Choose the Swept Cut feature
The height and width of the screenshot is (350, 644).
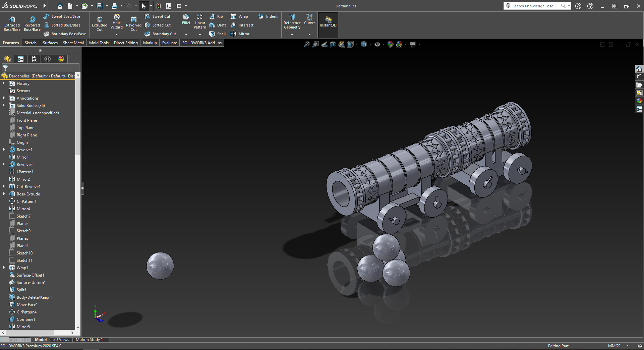pyautogui.click(x=157, y=16)
